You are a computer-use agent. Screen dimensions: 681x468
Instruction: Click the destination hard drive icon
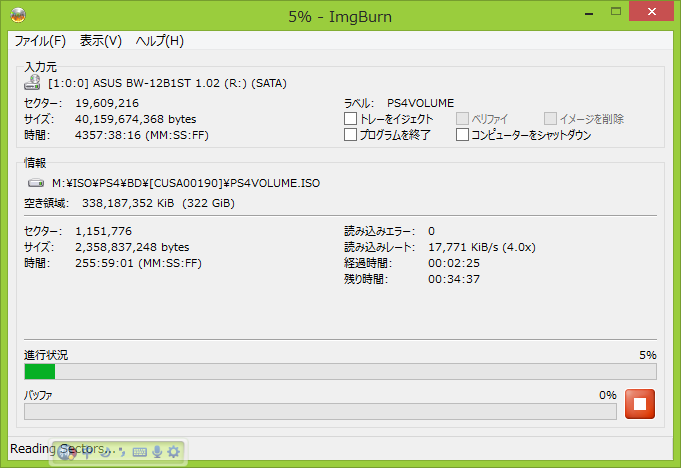tap(36, 183)
